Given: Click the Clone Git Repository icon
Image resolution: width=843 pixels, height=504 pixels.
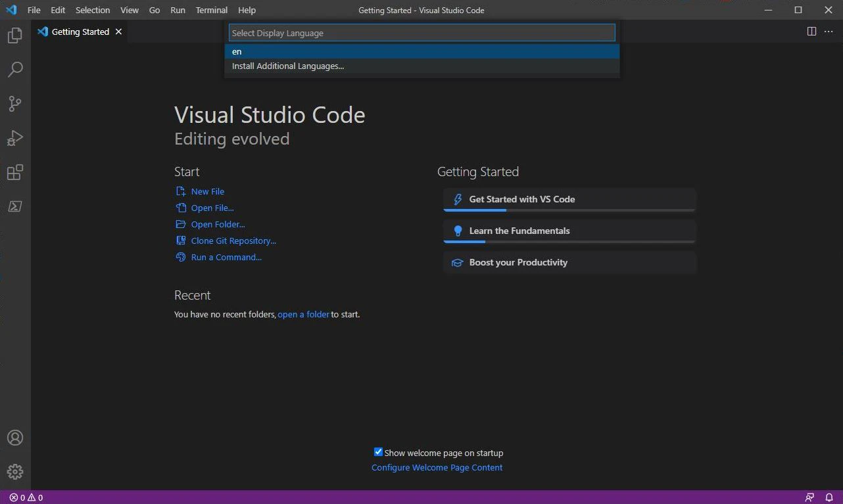Looking at the screenshot, I should (181, 241).
